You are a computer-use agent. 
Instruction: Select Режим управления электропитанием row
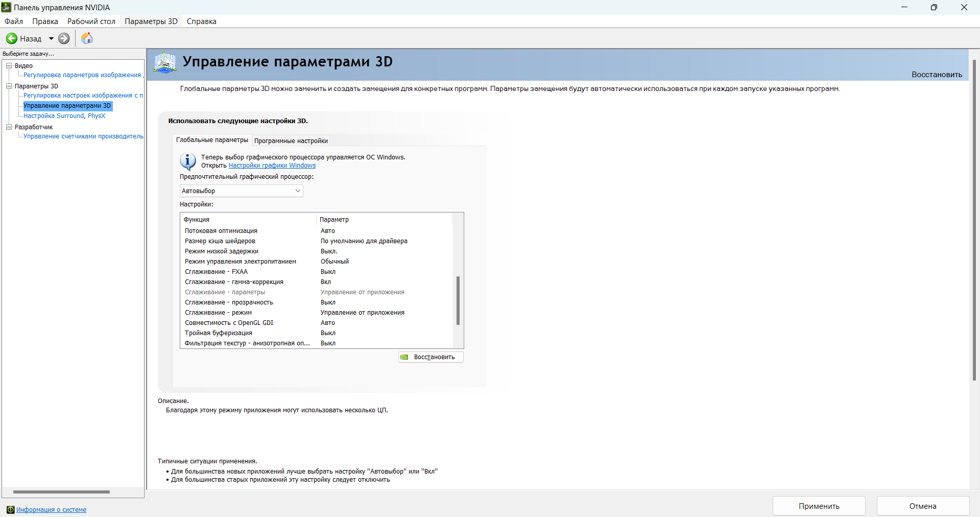[317, 262]
